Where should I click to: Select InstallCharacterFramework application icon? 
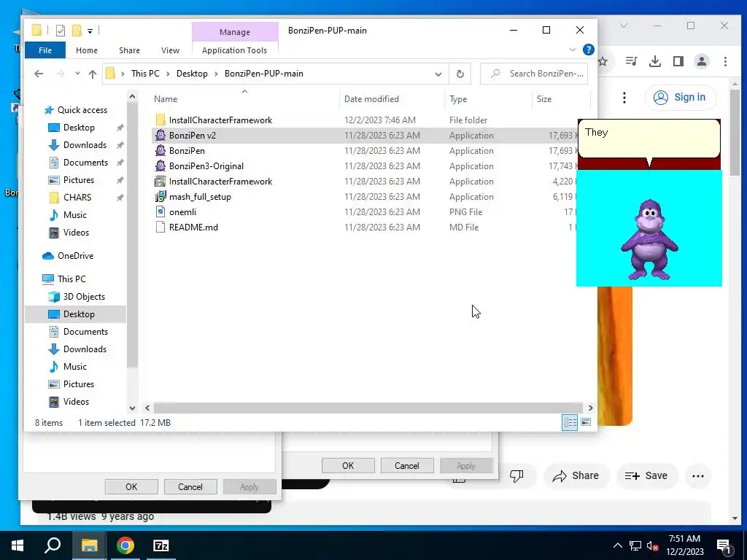pos(160,182)
